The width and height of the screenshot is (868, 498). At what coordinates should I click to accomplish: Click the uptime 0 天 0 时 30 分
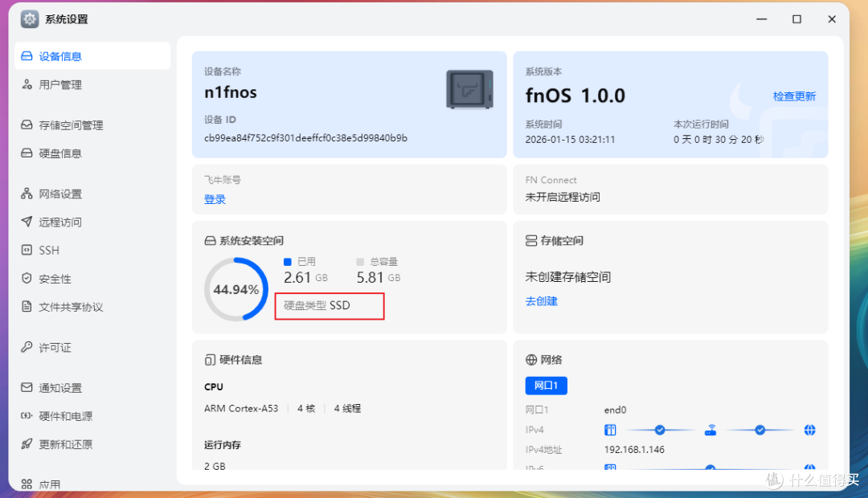(719, 140)
